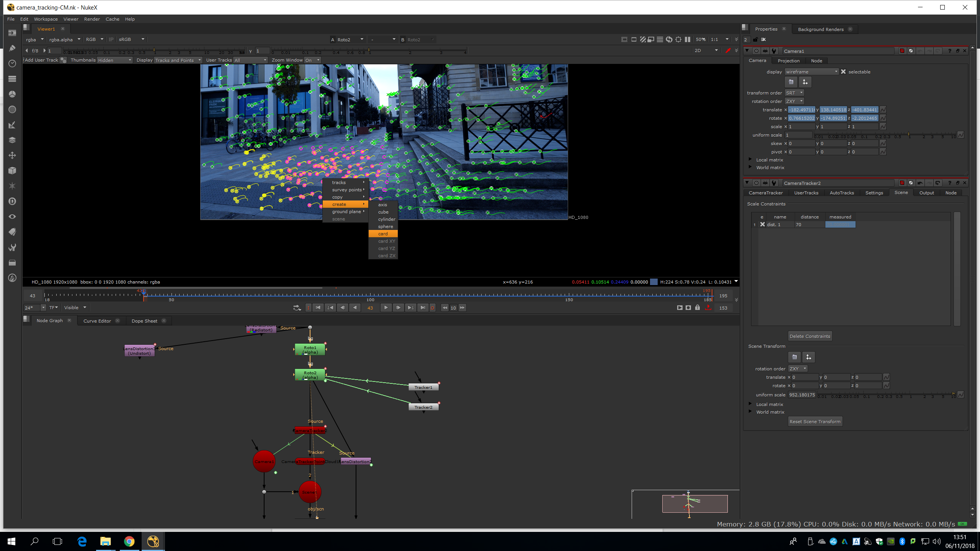Screen dimensions: 980x551
Task: Toggle the selectable checkbox for Camera1
Action: click(x=843, y=72)
